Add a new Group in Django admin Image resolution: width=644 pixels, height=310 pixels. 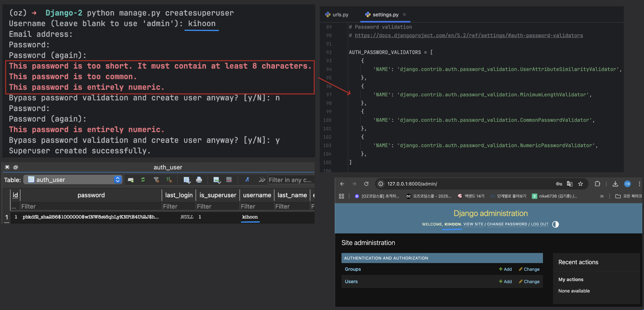pos(505,269)
